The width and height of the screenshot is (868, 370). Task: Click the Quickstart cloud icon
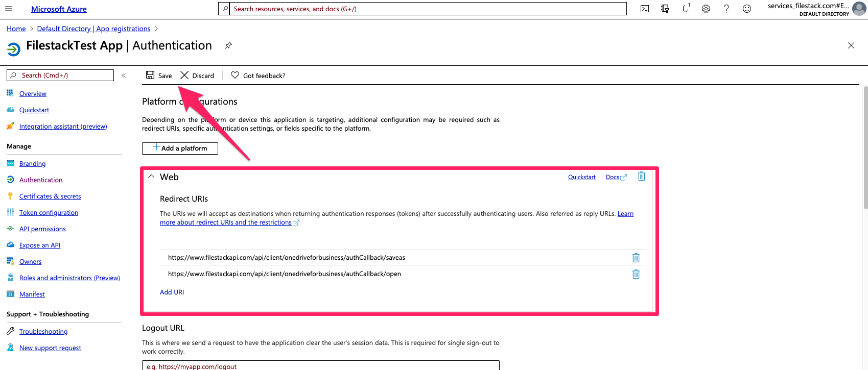[x=10, y=110]
